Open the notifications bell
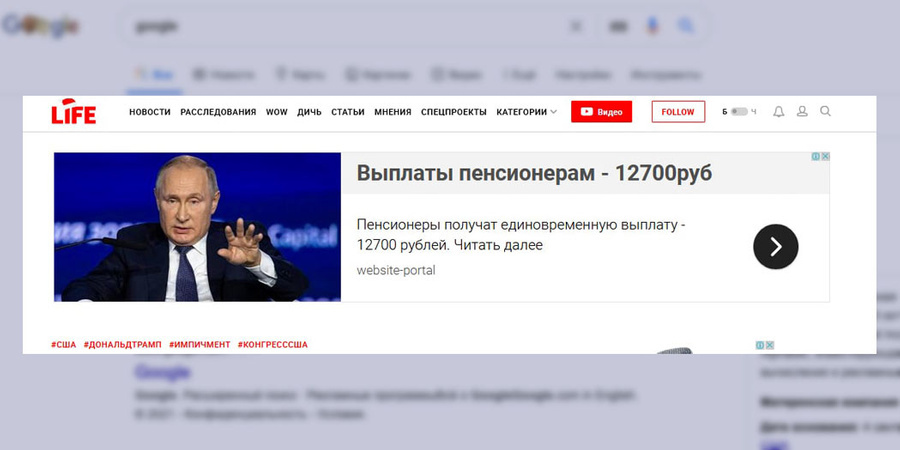Image resolution: width=900 pixels, height=450 pixels. [779, 112]
